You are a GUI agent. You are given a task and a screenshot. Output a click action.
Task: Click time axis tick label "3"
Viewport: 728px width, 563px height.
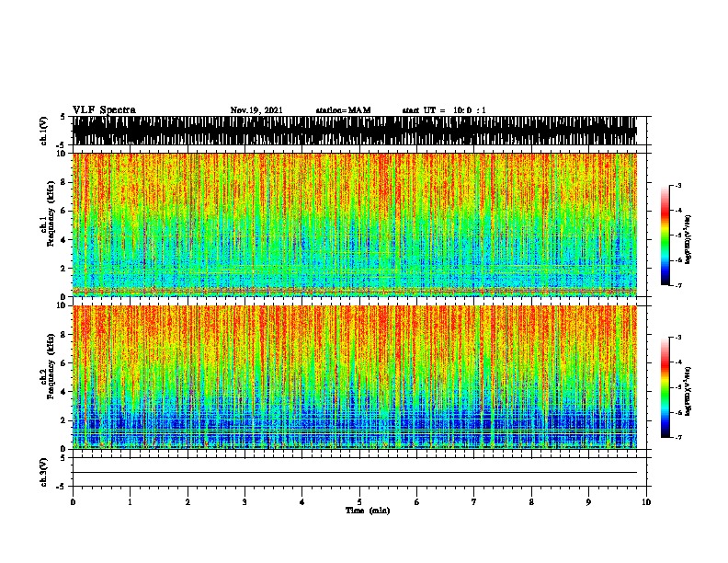245,502
